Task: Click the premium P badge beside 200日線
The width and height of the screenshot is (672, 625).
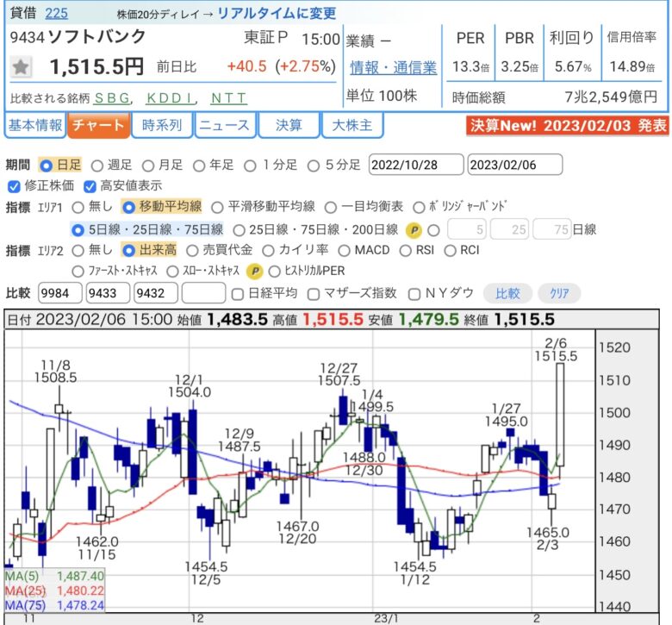Action: point(414,230)
